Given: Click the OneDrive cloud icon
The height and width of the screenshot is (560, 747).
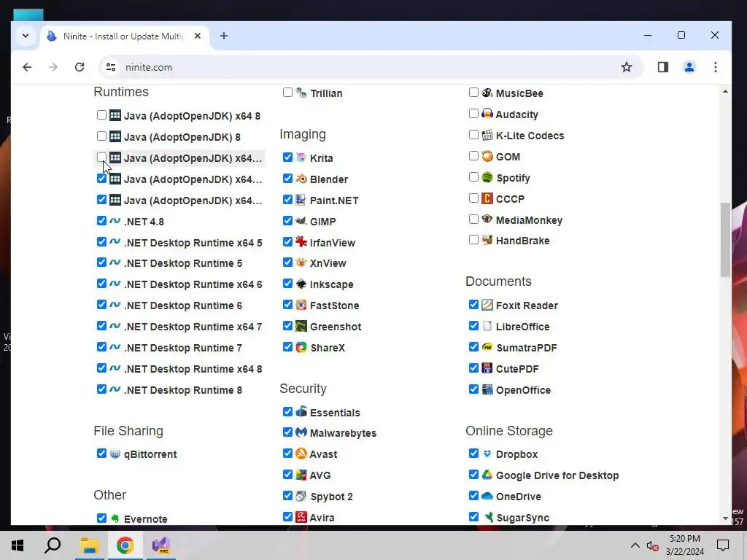Looking at the screenshot, I should pos(487,496).
